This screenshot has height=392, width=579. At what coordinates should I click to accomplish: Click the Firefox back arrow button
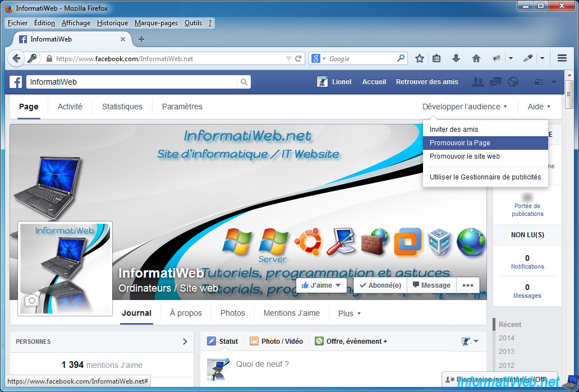(x=16, y=58)
